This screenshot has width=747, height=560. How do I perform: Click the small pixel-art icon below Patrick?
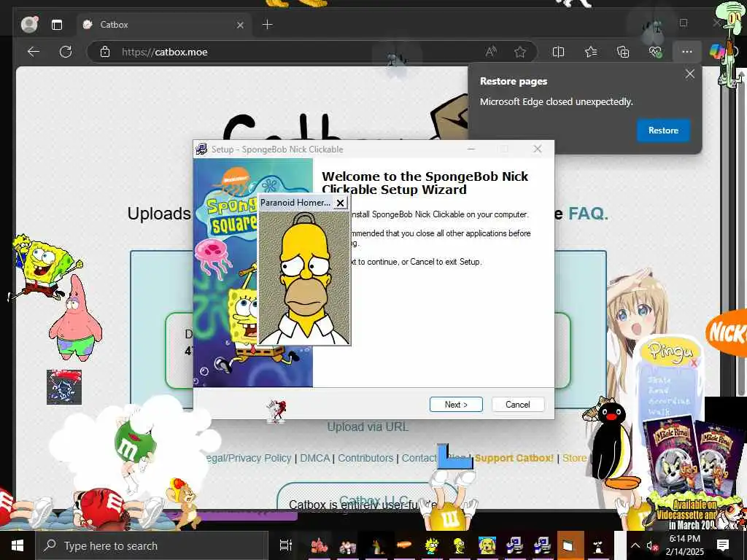64,387
